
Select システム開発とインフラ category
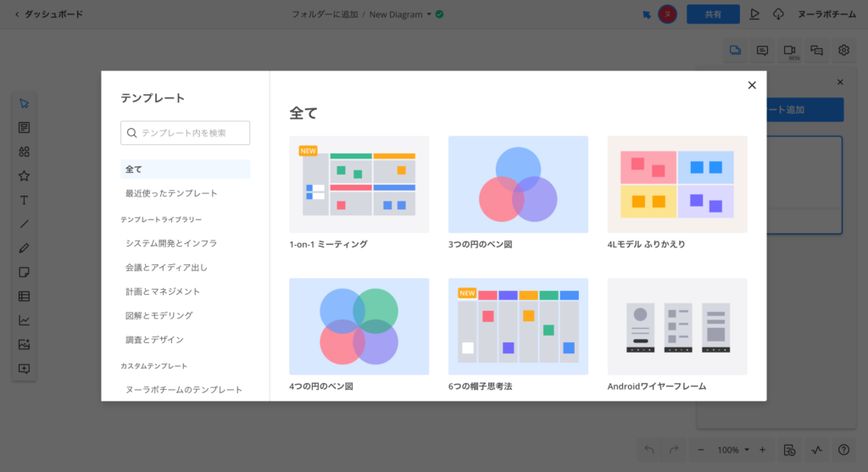click(171, 243)
